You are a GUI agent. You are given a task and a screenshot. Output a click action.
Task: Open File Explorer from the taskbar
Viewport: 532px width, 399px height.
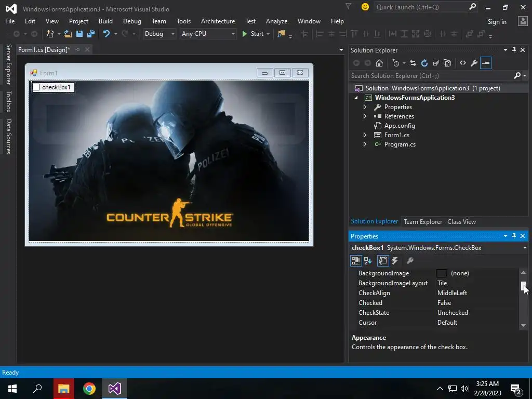click(x=63, y=389)
